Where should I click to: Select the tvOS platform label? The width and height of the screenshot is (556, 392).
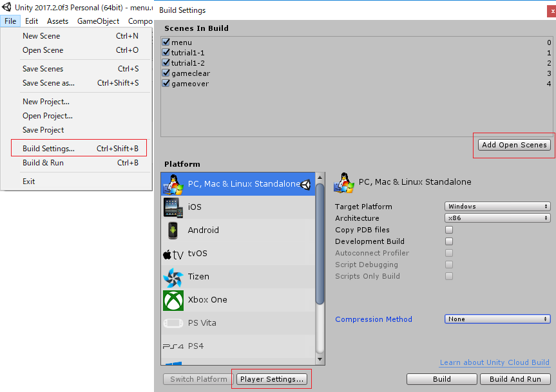coord(198,254)
